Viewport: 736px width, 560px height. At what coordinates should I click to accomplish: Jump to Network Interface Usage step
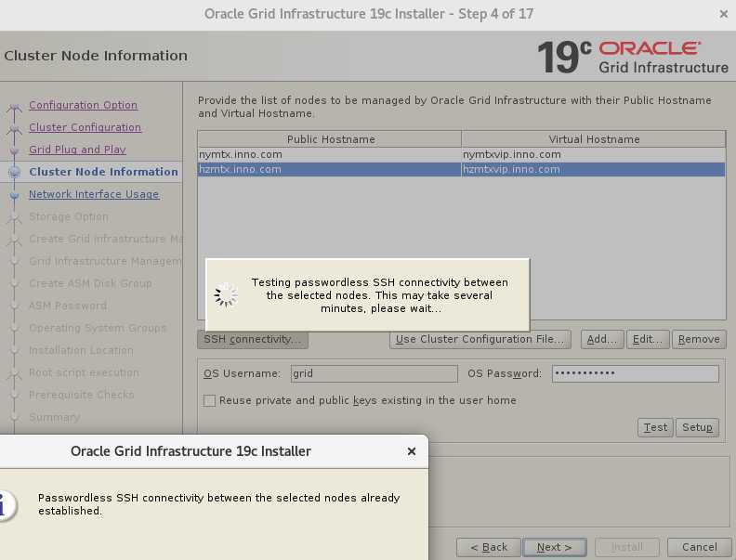(94, 194)
